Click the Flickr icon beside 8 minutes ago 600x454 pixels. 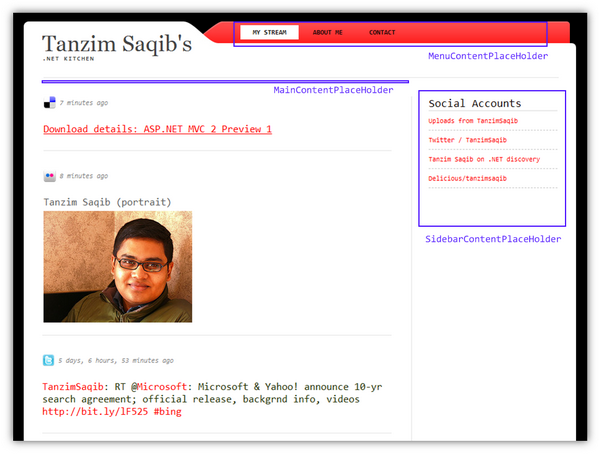[49, 176]
